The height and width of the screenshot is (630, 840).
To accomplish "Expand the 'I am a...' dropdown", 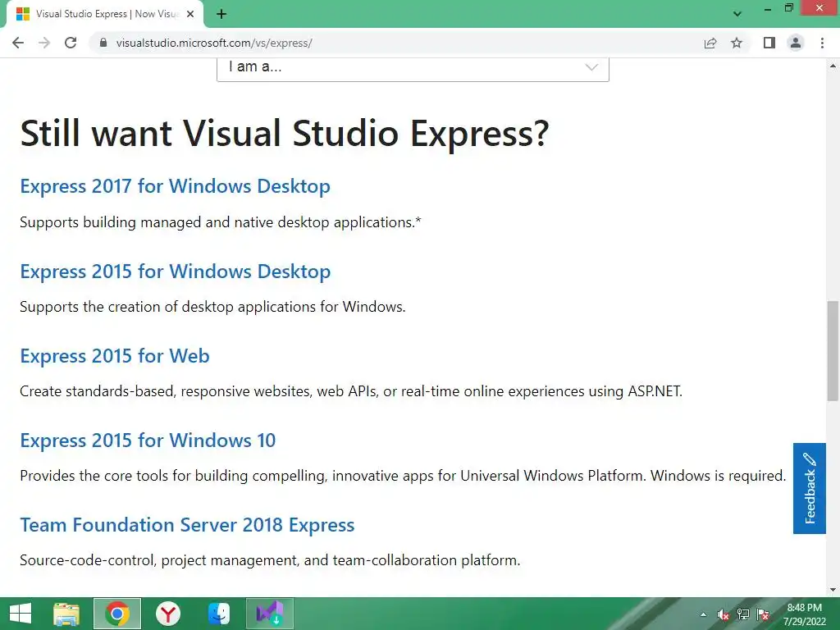I will click(x=413, y=69).
